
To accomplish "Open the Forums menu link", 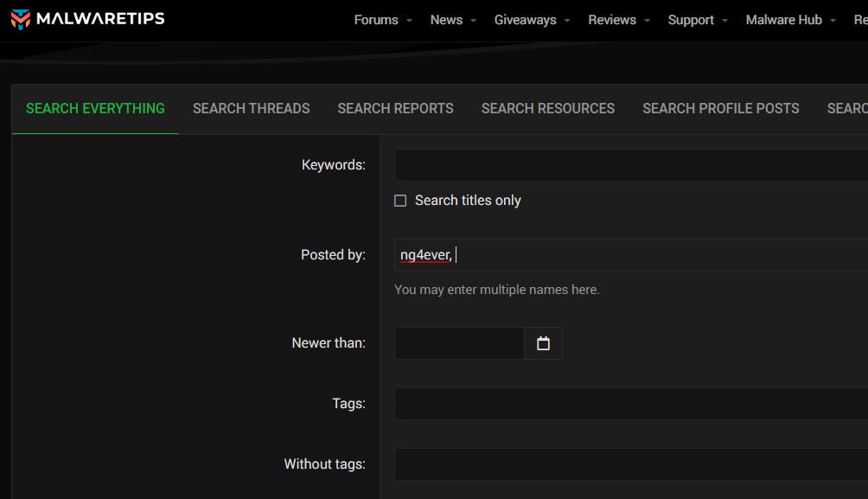I will coord(376,20).
